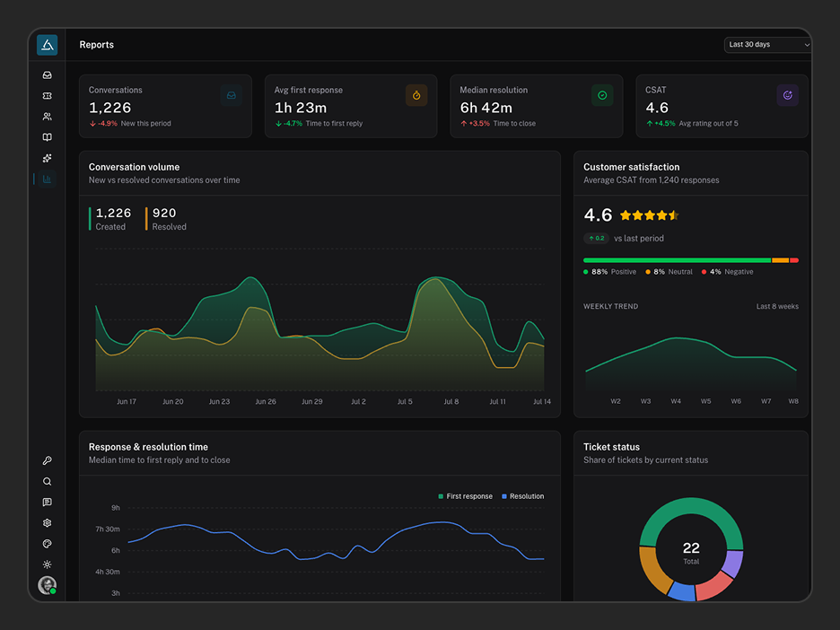Click the Customer satisfaction heading
840x630 pixels.
(631, 167)
